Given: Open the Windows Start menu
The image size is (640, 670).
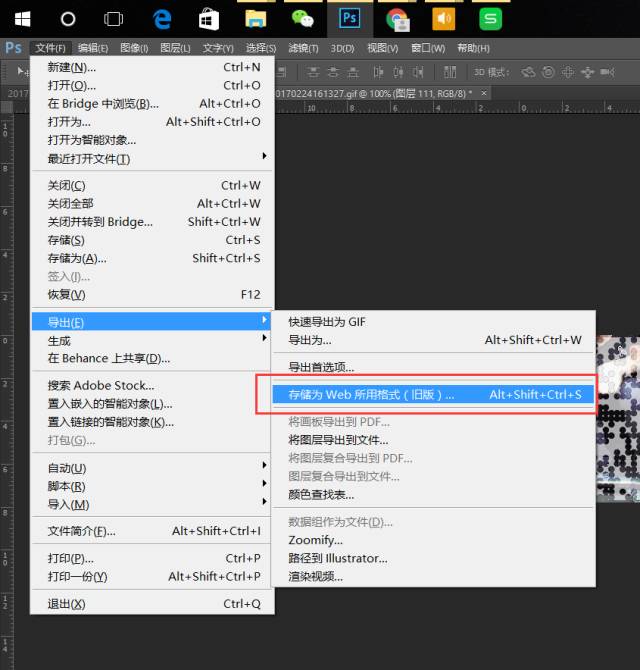Looking at the screenshot, I should [x=21, y=18].
